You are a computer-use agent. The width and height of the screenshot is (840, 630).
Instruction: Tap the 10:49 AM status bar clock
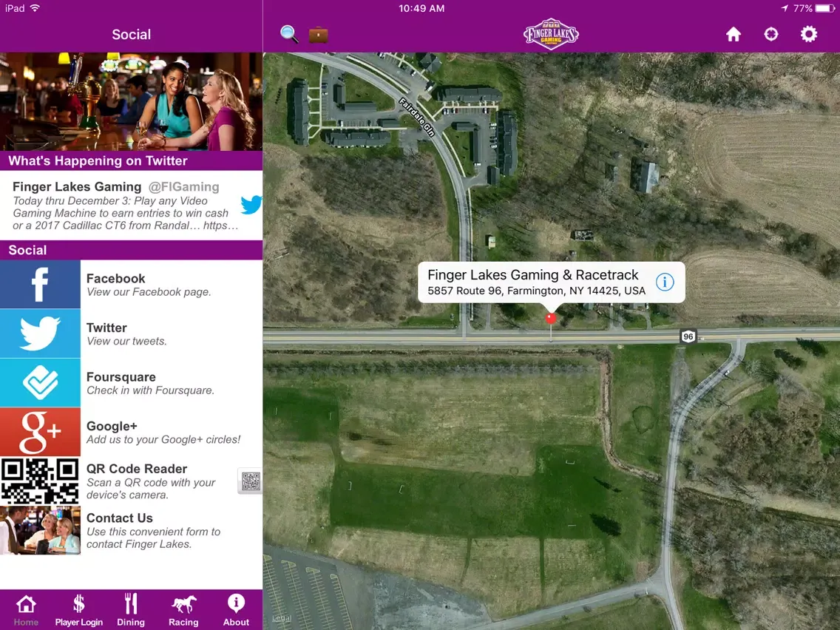click(x=421, y=9)
